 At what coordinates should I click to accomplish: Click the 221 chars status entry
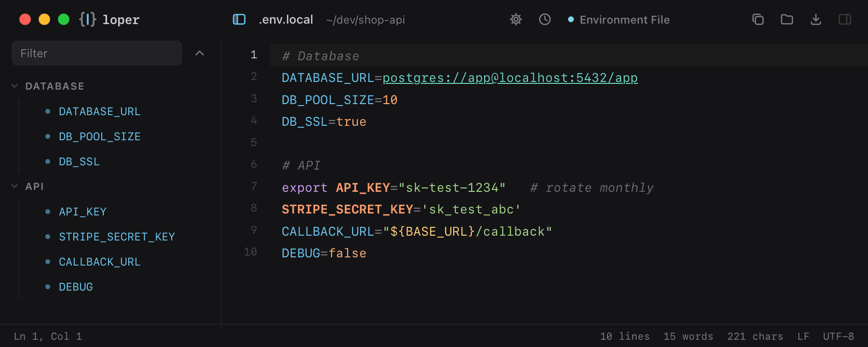click(755, 336)
